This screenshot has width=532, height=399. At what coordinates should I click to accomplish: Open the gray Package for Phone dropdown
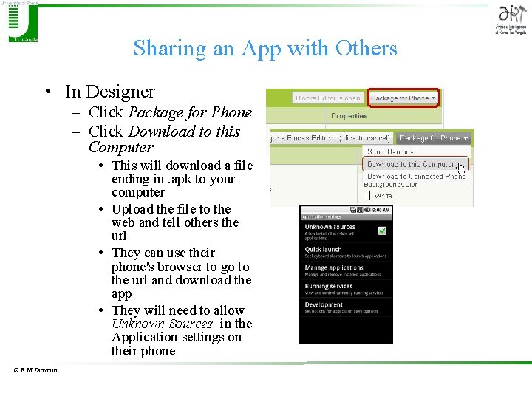[x=433, y=138]
